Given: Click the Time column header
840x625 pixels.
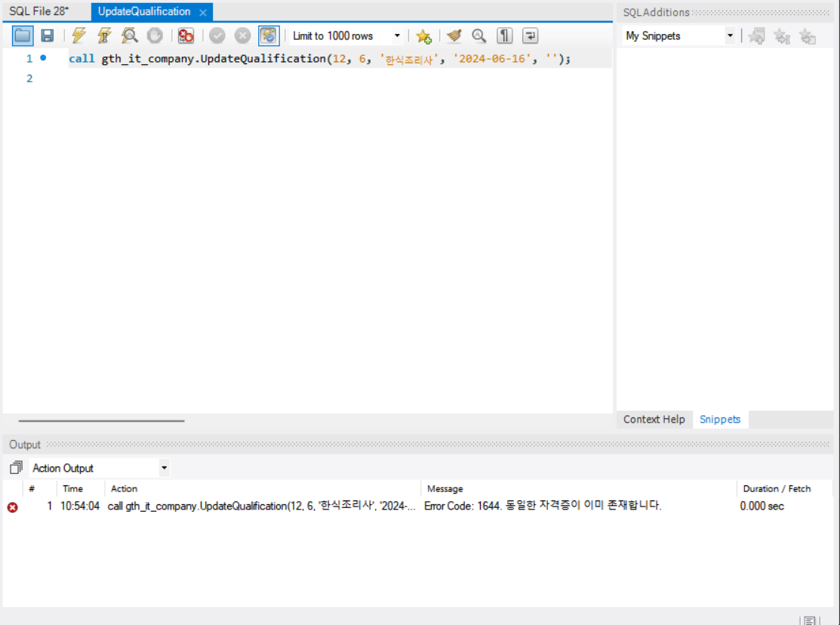Looking at the screenshot, I should click(x=72, y=489).
